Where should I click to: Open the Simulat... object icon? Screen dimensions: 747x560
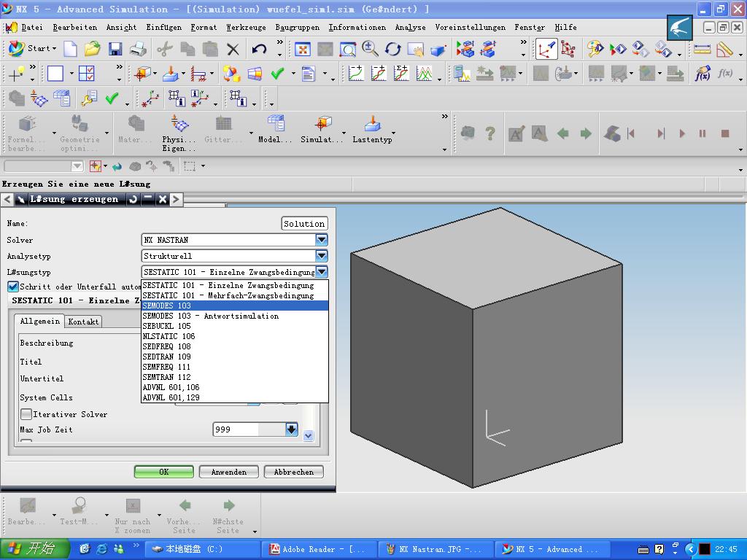[322, 130]
